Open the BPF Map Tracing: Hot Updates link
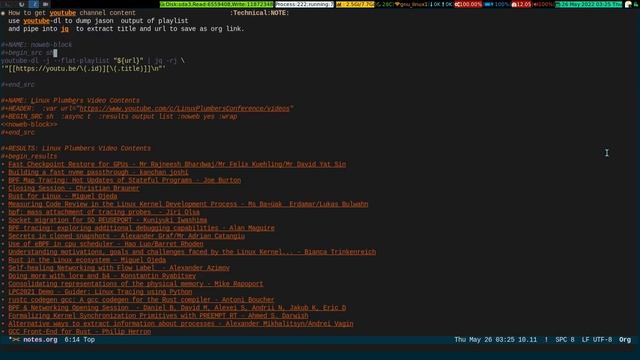Screen dimensions: 640x360 [124, 180]
